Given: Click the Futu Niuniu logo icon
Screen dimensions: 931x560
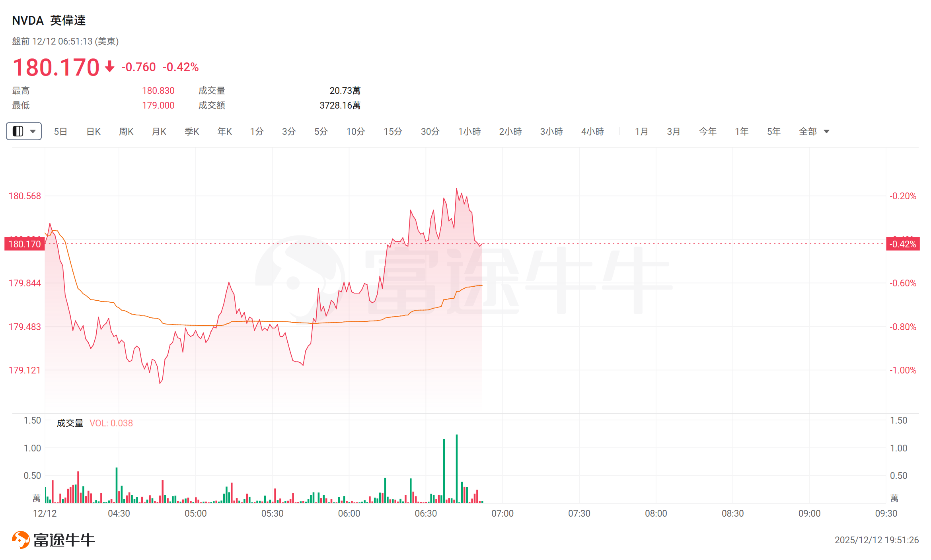Looking at the screenshot, I should pyautogui.click(x=21, y=540).
